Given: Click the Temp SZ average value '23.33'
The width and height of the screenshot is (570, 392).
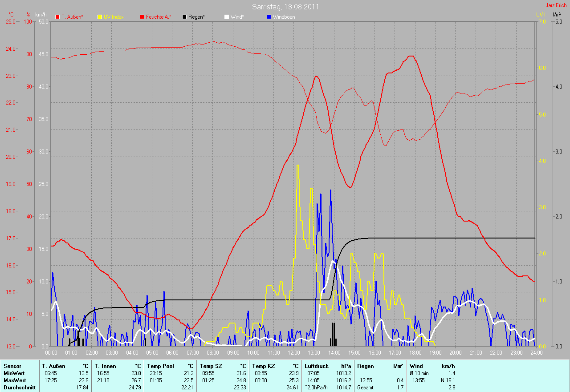Looking at the screenshot, I should point(240,388).
